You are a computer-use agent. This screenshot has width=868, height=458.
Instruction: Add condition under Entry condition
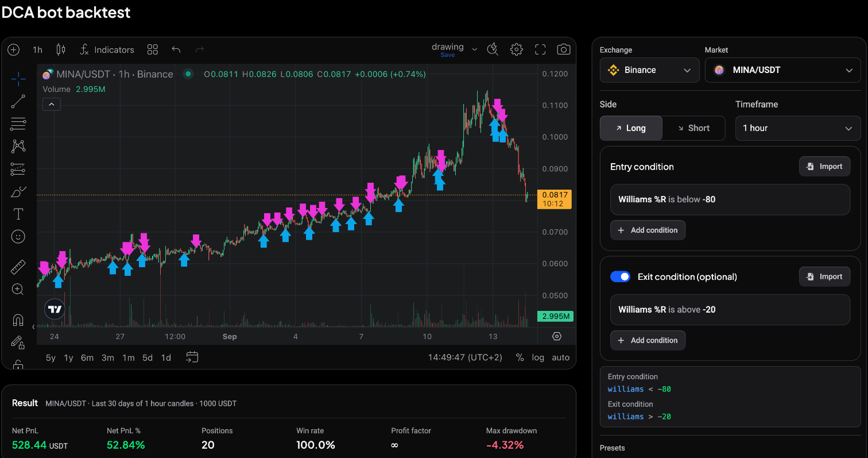coord(648,230)
